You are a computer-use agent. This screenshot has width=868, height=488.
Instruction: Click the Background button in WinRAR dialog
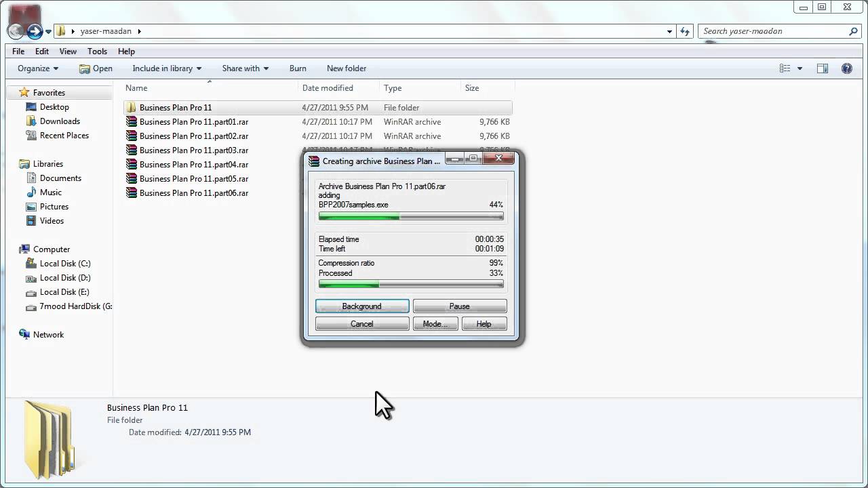coord(362,306)
